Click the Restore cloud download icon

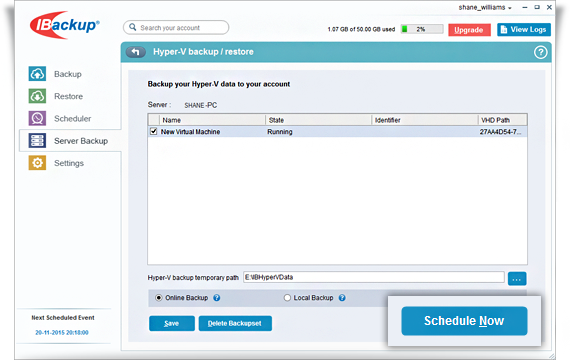(x=37, y=96)
